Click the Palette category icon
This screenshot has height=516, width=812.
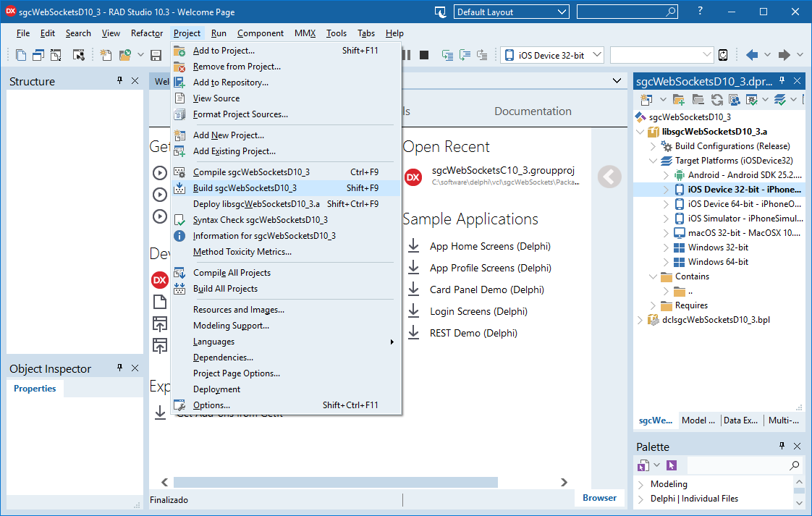643,465
